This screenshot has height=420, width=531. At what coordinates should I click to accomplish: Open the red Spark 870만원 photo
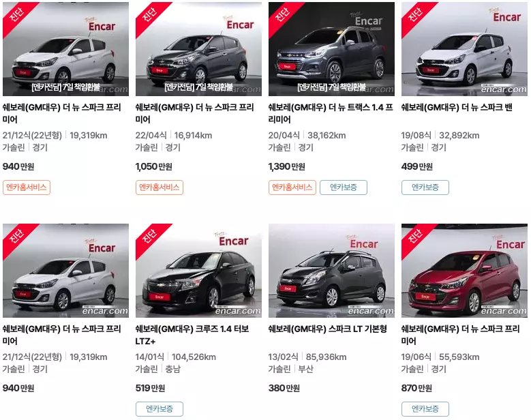pos(464,271)
